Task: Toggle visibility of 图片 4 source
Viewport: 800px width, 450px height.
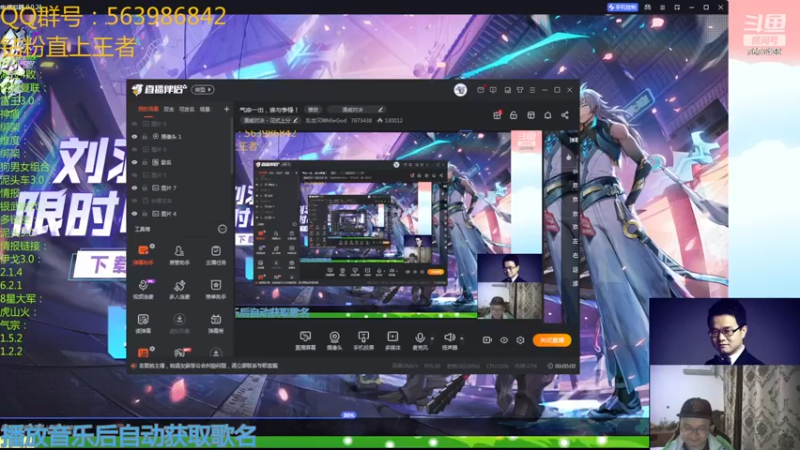Action: coord(135,214)
